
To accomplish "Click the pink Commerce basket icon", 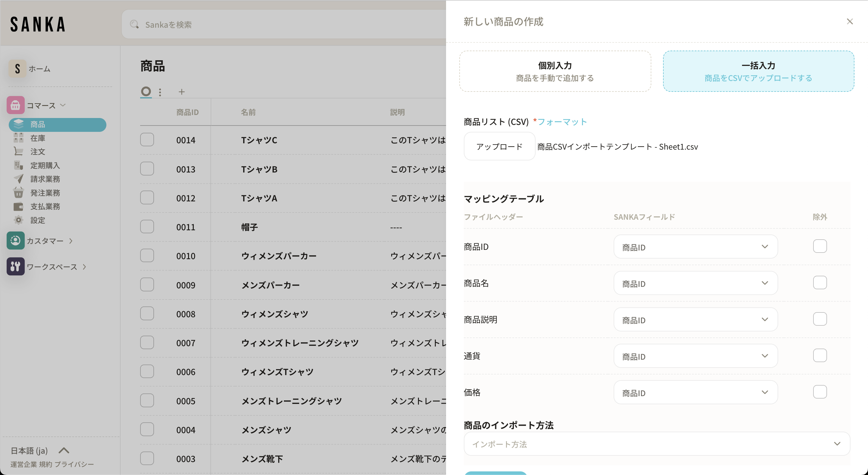I will pos(15,105).
